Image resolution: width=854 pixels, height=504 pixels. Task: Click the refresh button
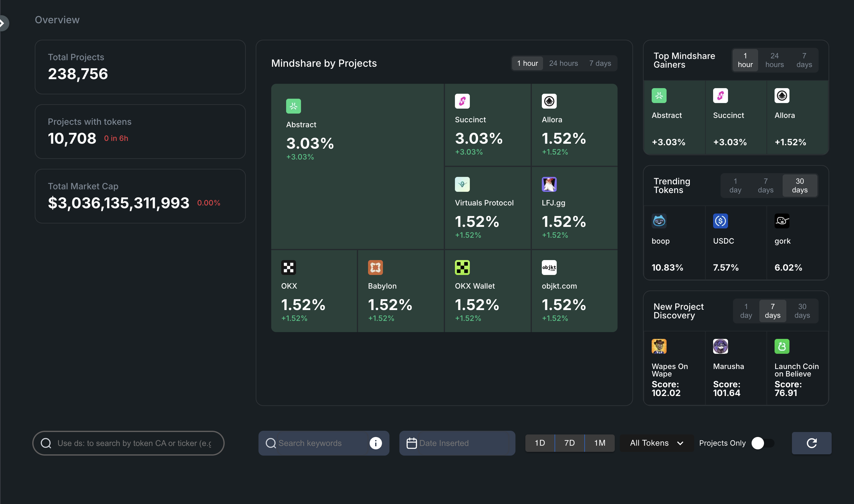811,443
